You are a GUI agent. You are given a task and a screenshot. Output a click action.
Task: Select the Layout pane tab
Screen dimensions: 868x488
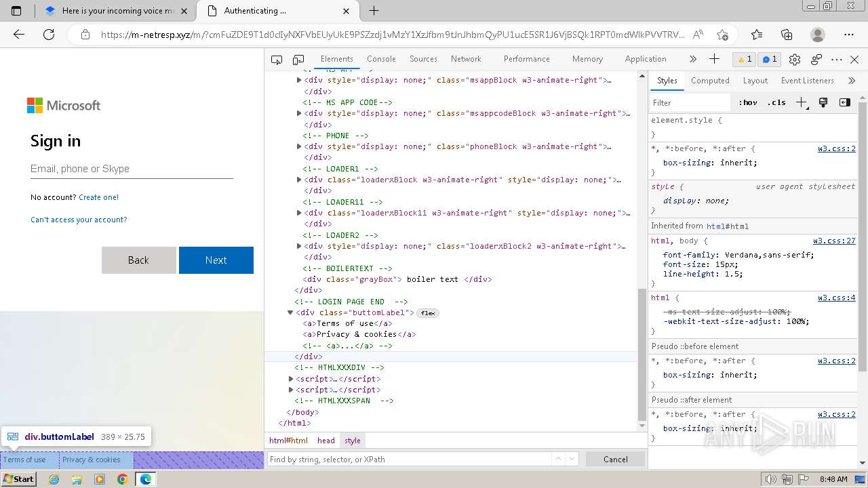pos(755,80)
